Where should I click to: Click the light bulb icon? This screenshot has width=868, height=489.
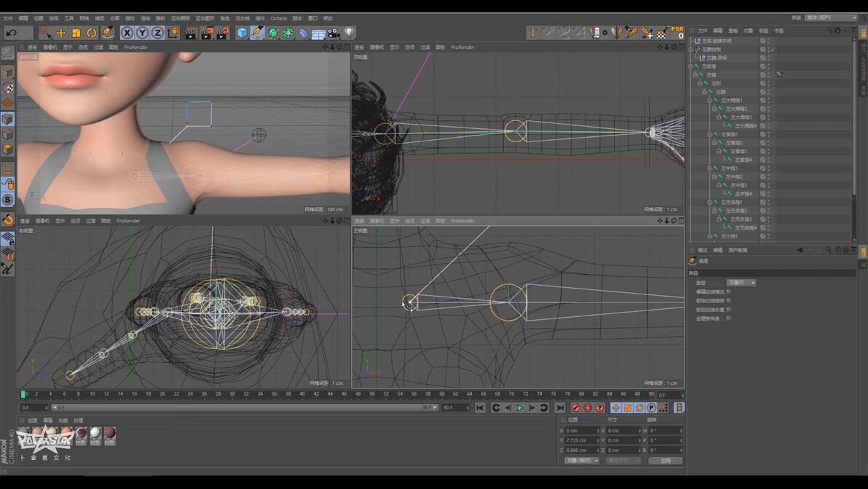pos(350,33)
